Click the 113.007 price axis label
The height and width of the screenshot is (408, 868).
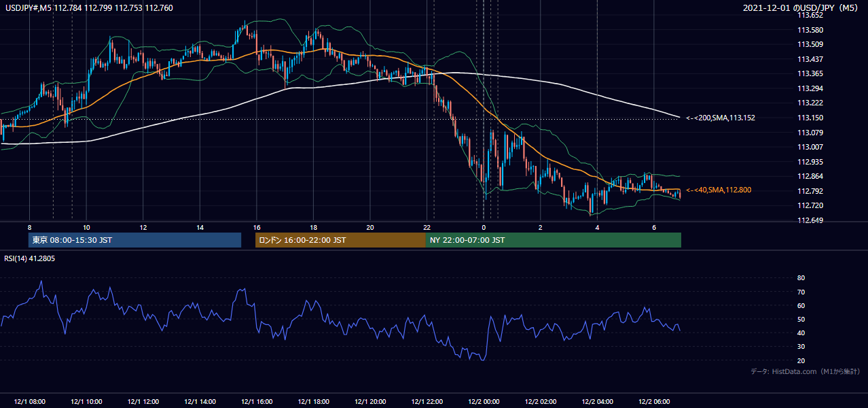tap(810, 147)
